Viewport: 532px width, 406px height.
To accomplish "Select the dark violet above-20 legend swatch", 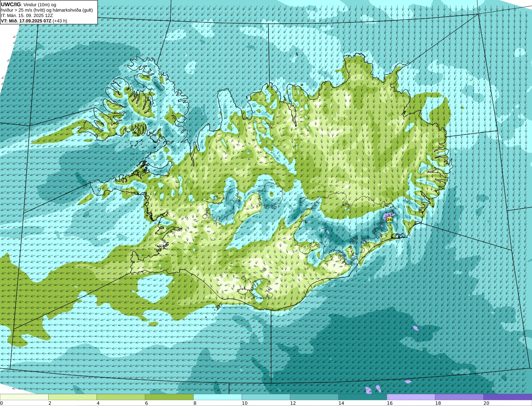I will click(x=508, y=397).
